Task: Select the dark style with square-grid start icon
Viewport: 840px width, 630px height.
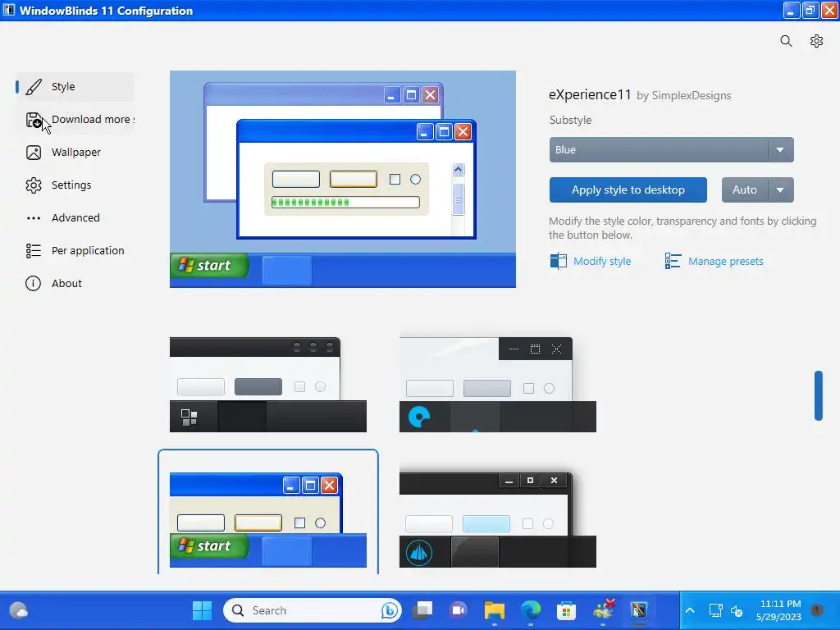Action: [x=268, y=385]
